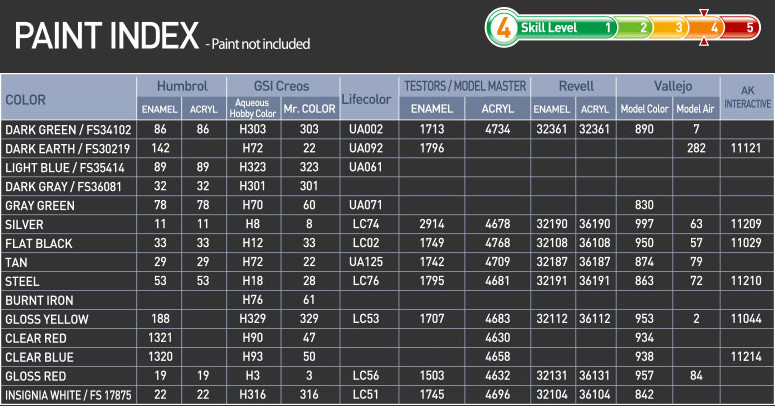Click Vallejo Model Color code 830
This screenshot has height=406, width=775.
coord(644,205)
